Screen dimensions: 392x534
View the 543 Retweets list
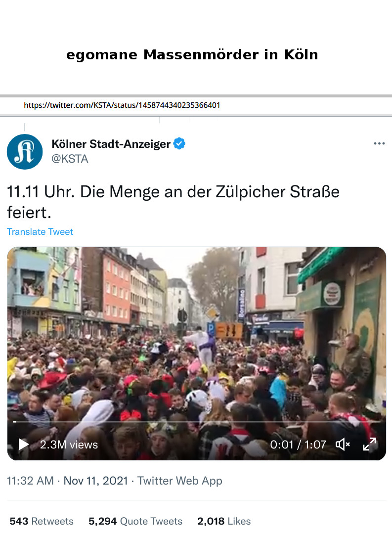41,521
